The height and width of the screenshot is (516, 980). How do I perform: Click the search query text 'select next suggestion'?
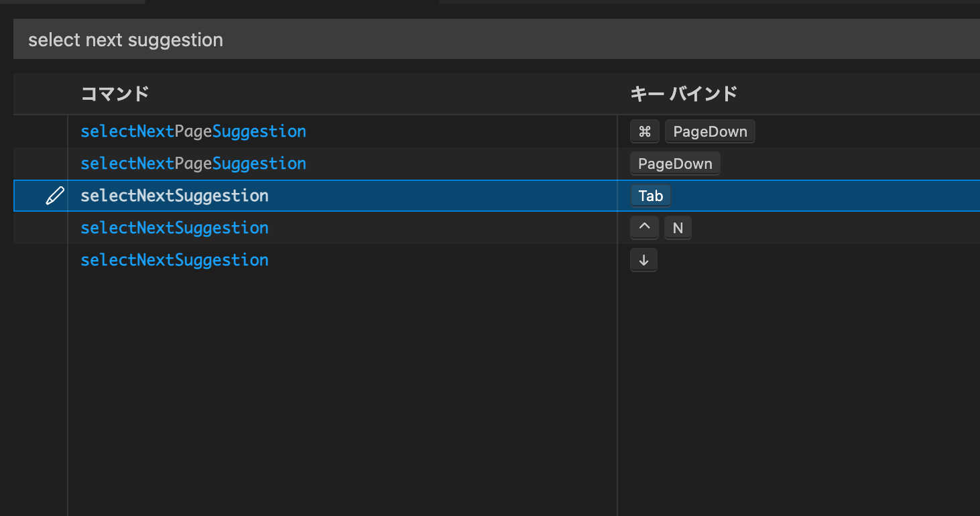click(x=125, y=40)
